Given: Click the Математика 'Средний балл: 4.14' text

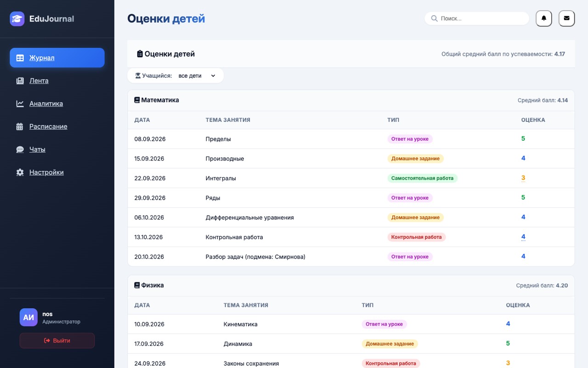Looking at the screenshot, I should click(543, 100).
